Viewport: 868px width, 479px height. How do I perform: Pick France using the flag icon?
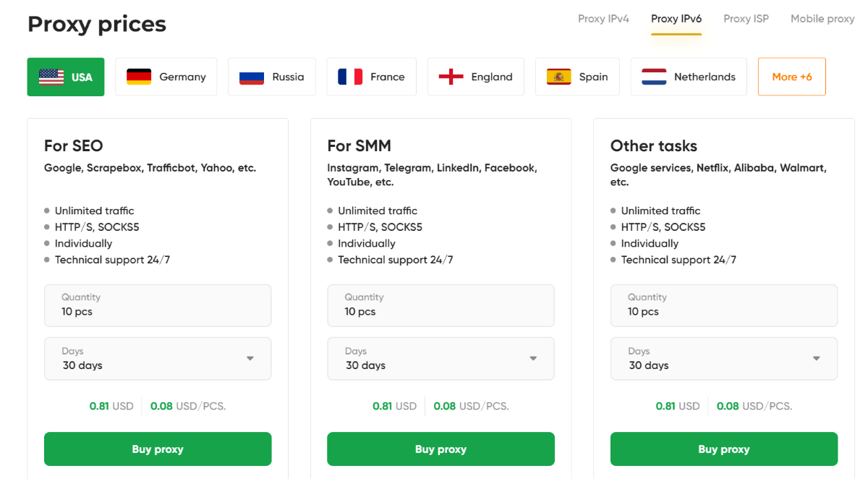click(350, 75)
